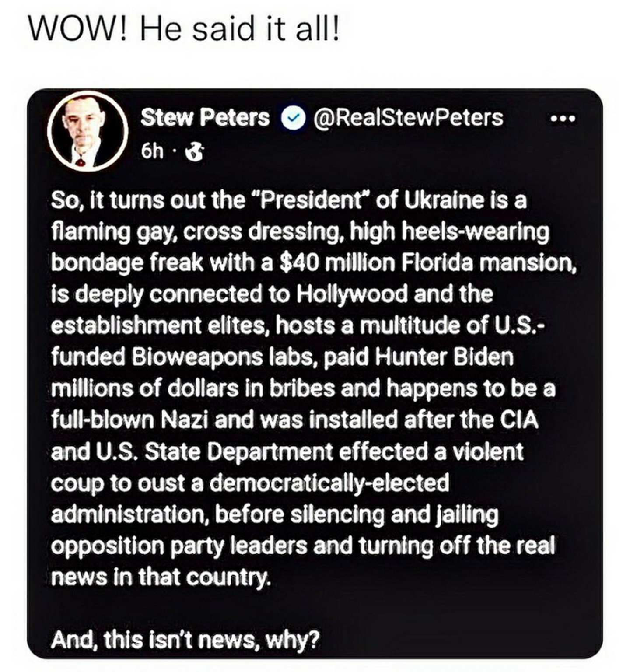
Task: Click the word "Hollywood" in the post
Action: tap(352, 294)
